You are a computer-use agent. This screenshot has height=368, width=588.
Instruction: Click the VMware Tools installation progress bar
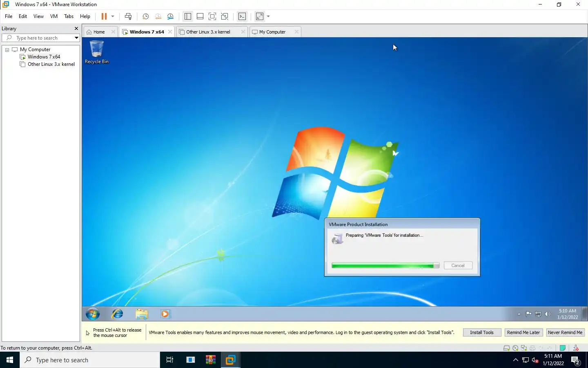click(385, 266)
